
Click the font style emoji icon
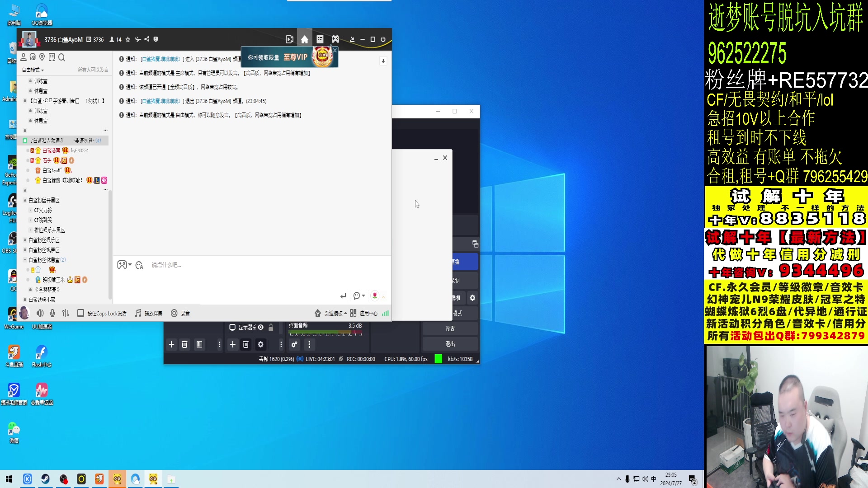tap(139, 265)
